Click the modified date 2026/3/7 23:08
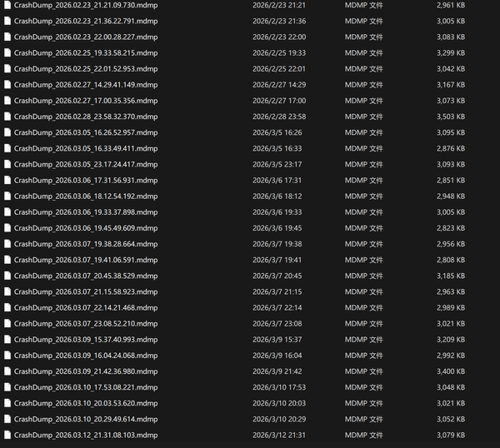The height and width of the screenshot is (448, 500). click(x=277, y=324)
